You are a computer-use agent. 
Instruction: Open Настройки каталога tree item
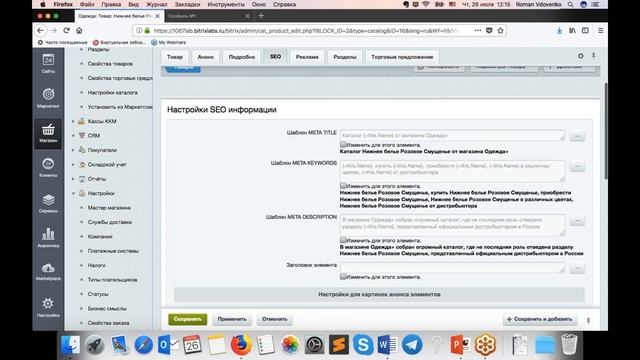(113, 93)
